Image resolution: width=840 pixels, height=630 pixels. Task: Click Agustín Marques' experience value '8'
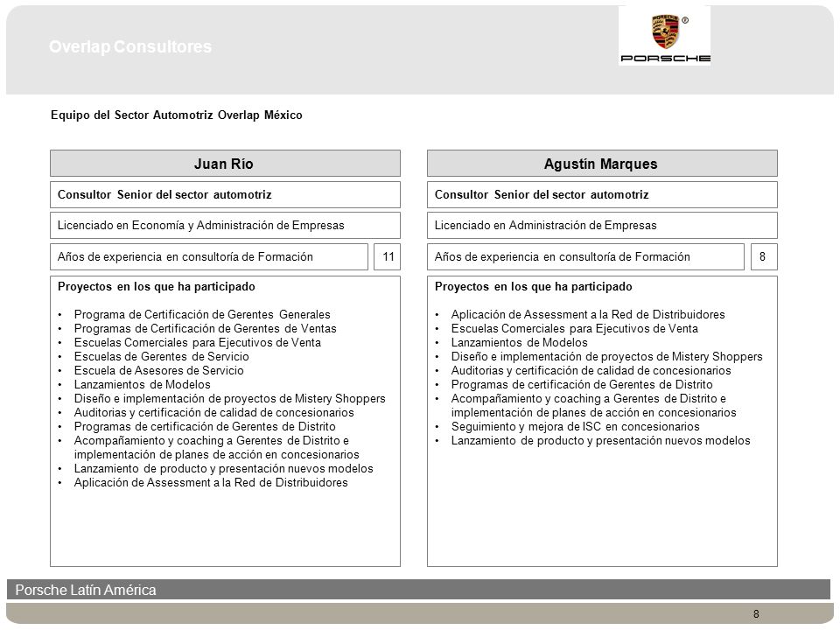[764, 256]
